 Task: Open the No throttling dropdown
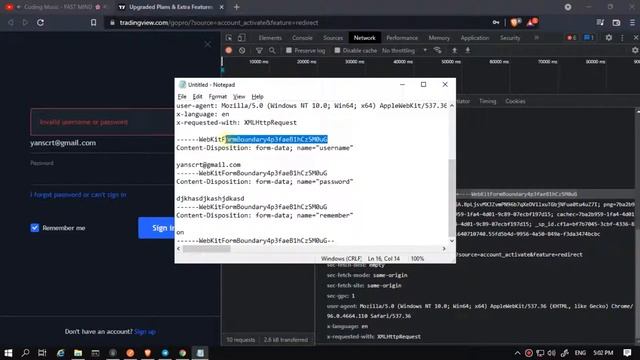tap(404, 50)
